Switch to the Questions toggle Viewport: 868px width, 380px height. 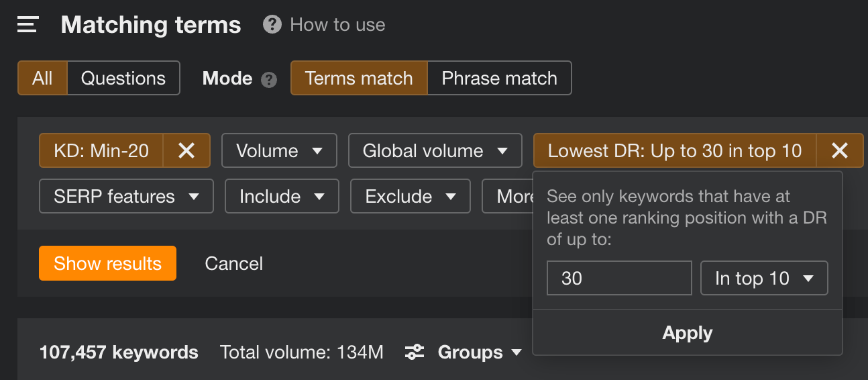123,78
